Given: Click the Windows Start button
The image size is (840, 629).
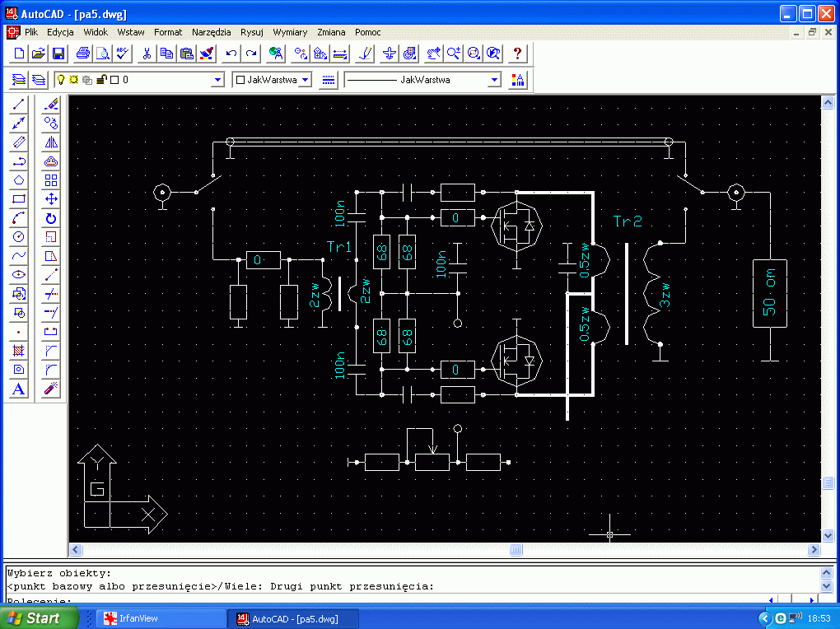Looking at the screenshot, I should pyautogui.click(x=37, y=618).
